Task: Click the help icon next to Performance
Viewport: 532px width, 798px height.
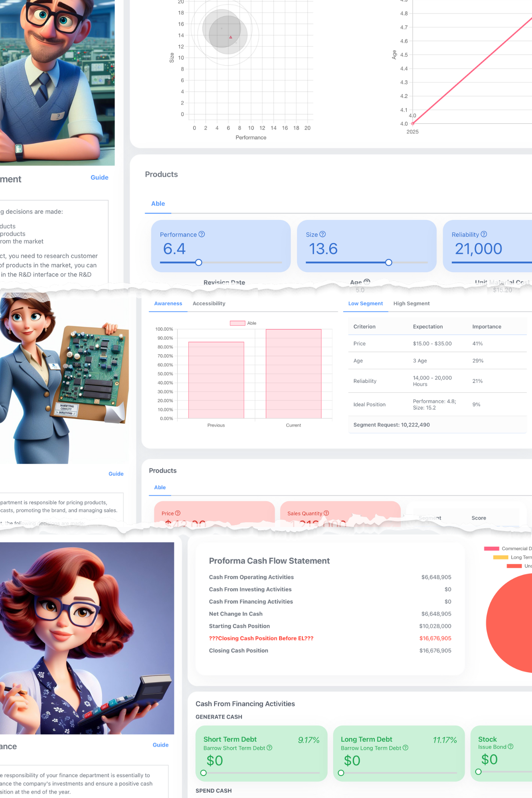Action: tap(202, 234)
